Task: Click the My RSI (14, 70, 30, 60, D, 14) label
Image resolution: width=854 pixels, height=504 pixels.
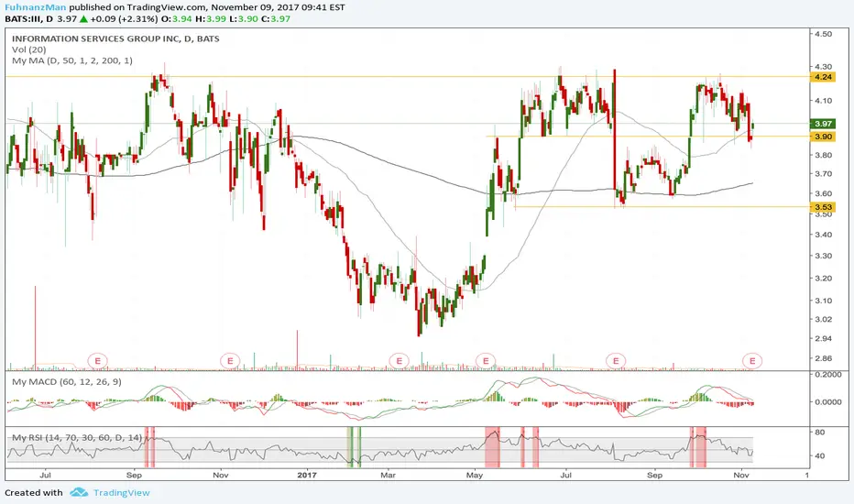Action: 77,437
